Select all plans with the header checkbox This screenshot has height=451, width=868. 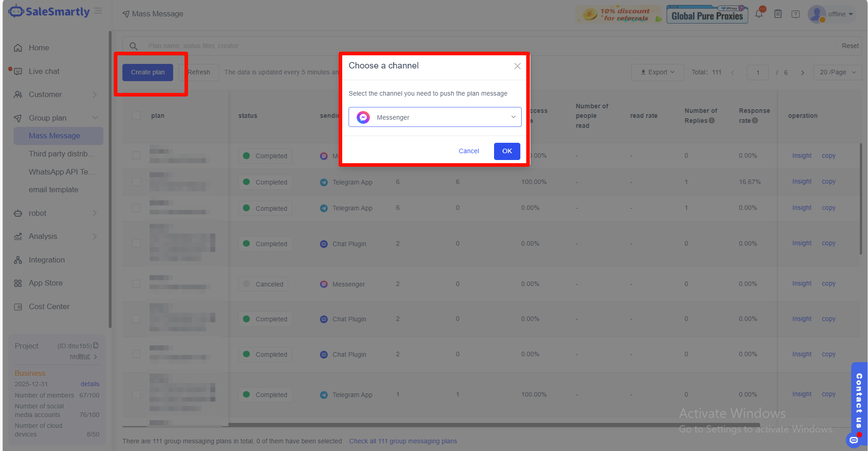136,116
